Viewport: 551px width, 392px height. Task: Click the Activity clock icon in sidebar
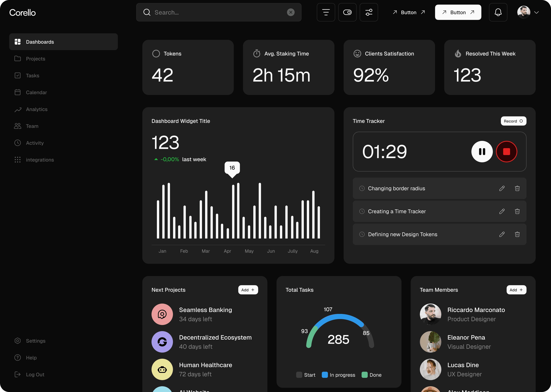18,143
